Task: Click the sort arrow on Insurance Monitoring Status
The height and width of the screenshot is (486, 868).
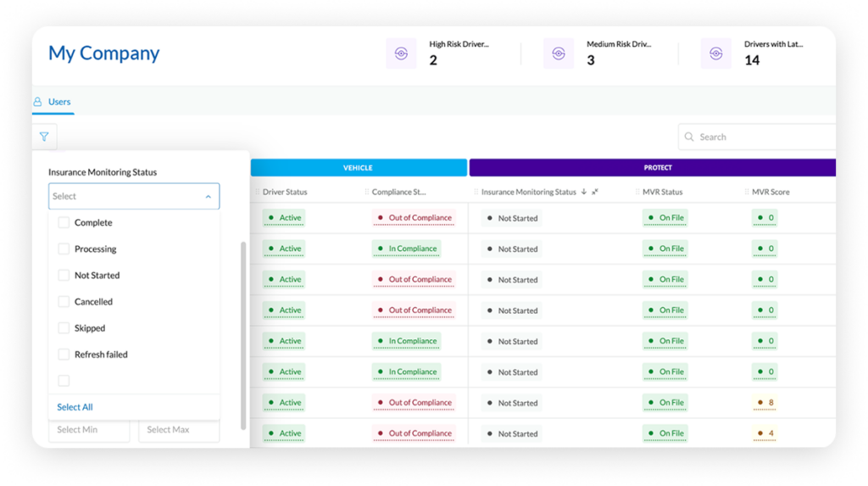Action: [583, 193]
